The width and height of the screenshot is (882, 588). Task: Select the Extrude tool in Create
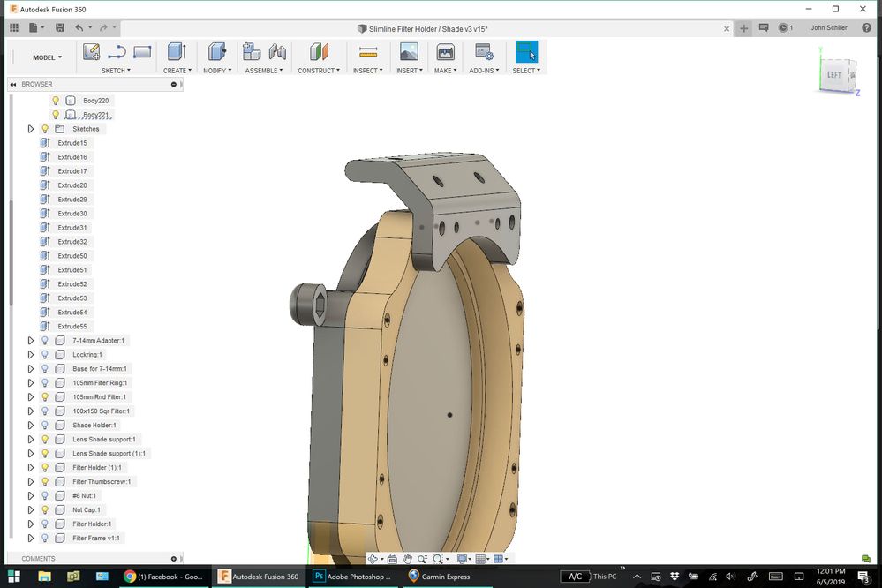coord(176,52)
